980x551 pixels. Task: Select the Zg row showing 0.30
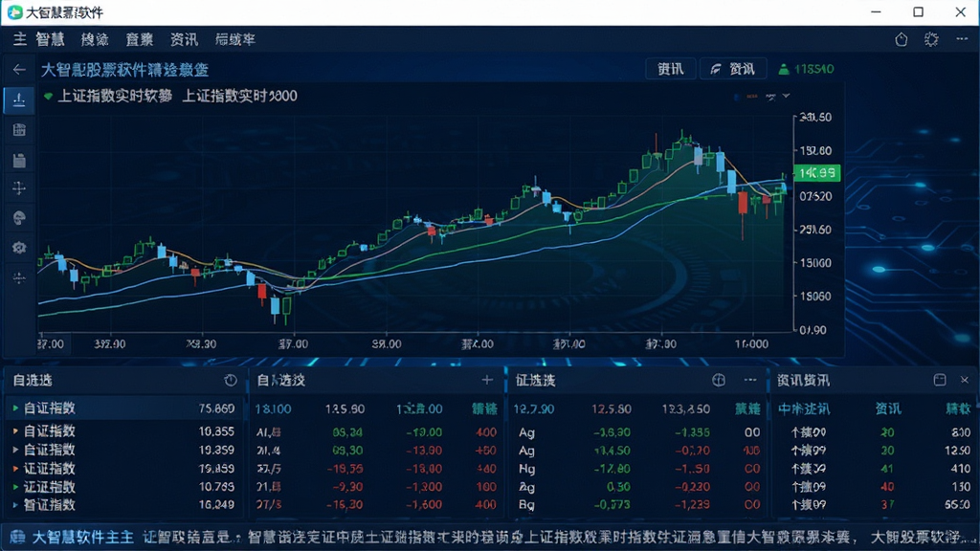pyautogui.click(x=639, y=487)
